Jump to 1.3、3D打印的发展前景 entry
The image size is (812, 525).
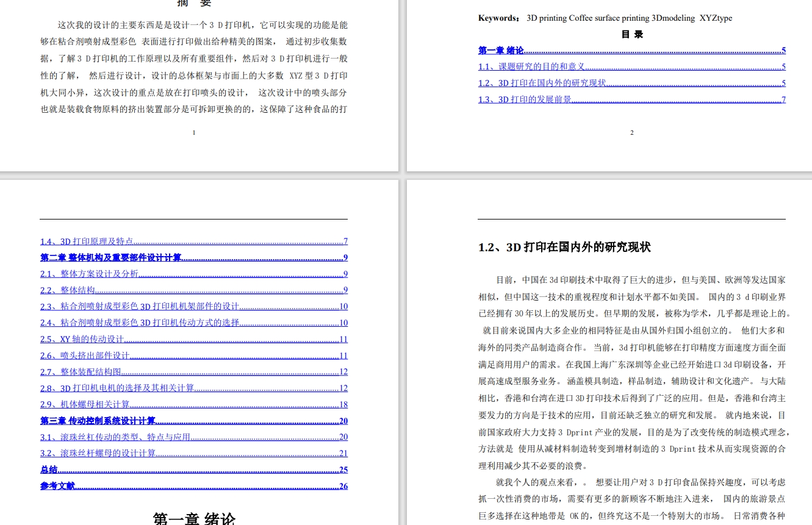pyautogui.click(x=631, y=99)
